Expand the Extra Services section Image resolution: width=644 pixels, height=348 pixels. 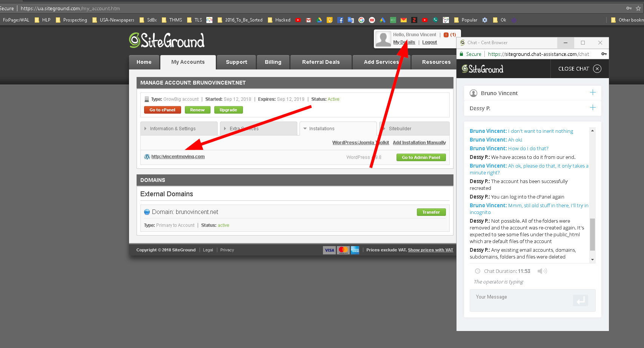tap(258, 129)
